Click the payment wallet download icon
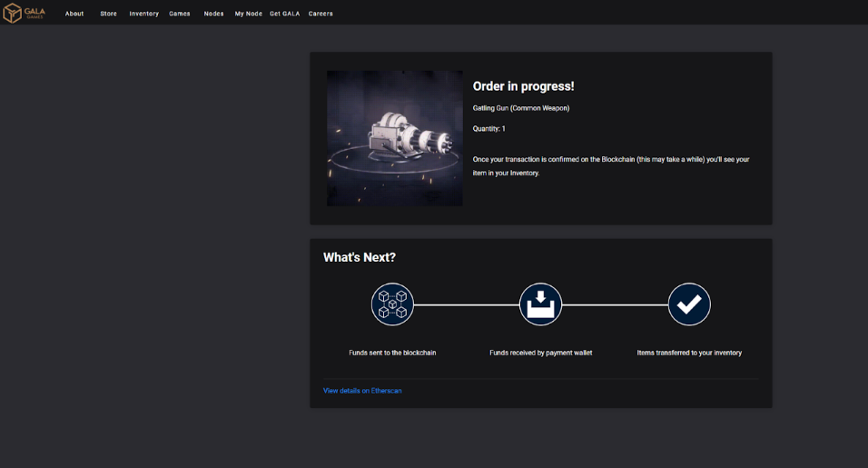 [x=541, y=304]
